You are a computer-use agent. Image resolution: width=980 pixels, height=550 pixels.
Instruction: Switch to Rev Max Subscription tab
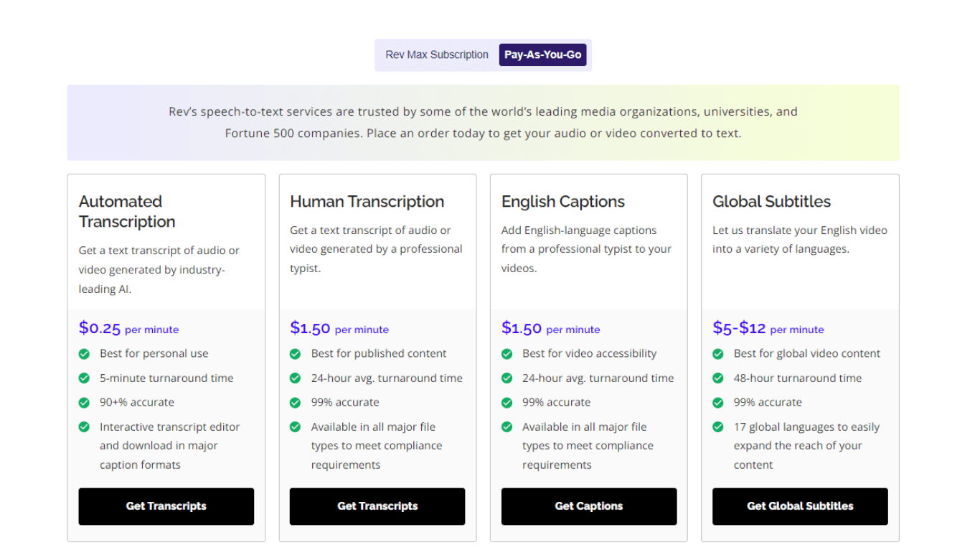436,55
